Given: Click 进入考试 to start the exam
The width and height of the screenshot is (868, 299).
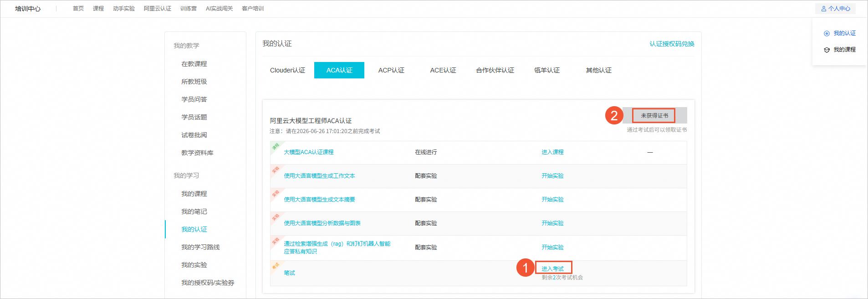Looking at the screenshot, I should tap(552, 269).
